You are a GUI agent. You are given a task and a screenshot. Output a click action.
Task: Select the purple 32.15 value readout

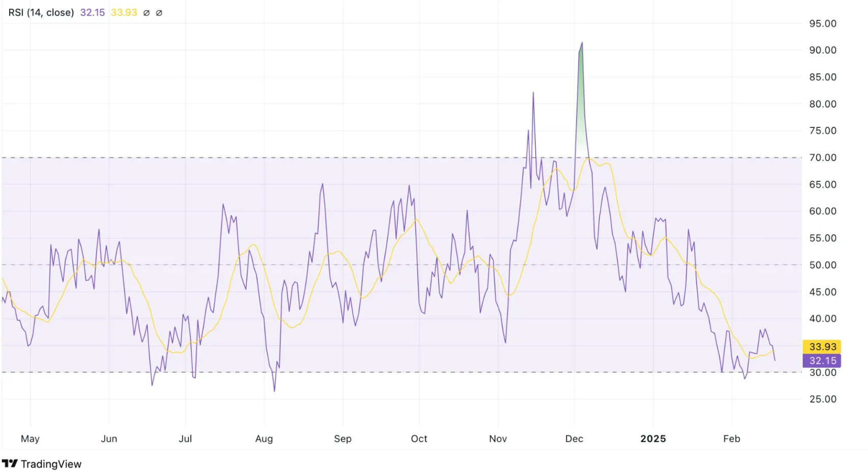coord(92,12)
